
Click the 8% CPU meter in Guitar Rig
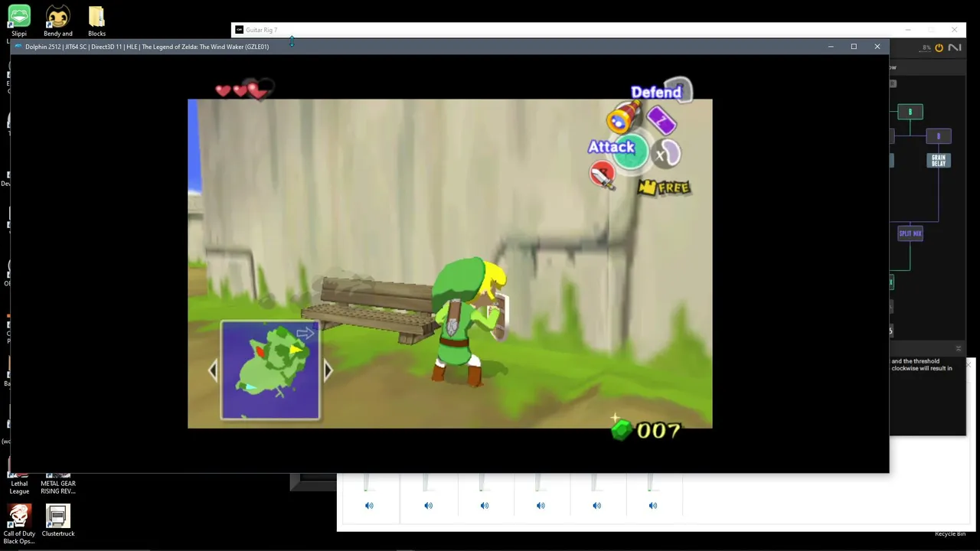pos(926,47)
